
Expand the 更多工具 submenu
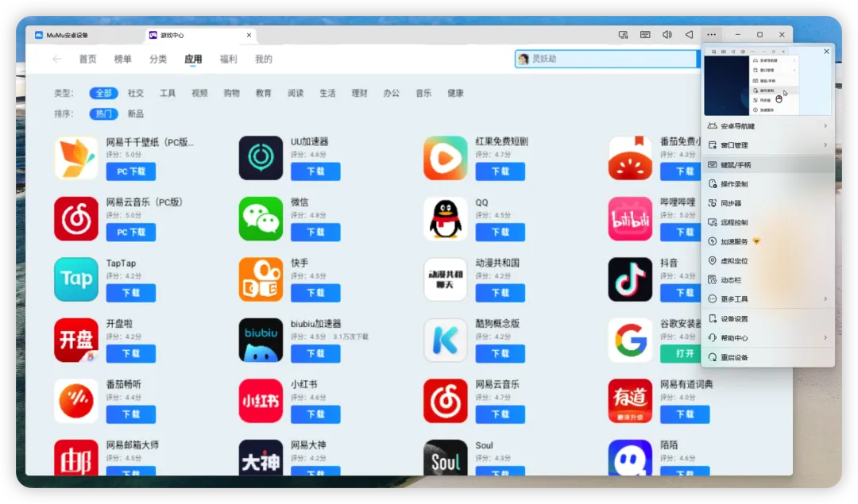coord(768,299)
